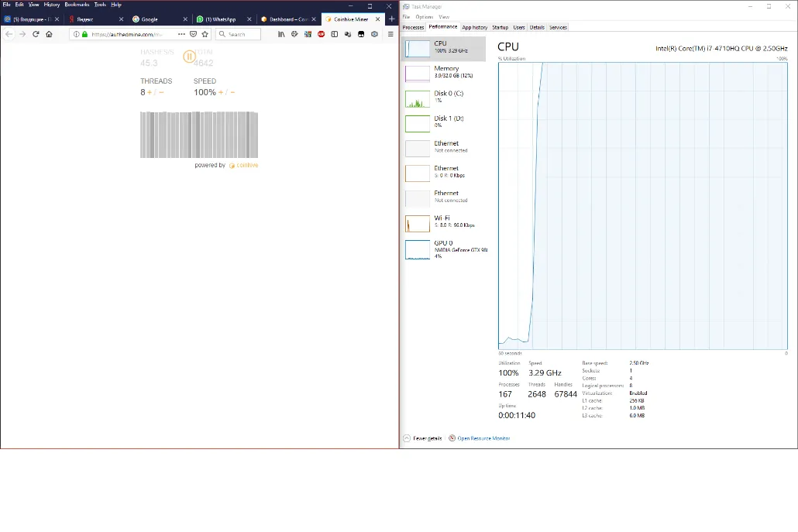The height and width of the screenshot is (532, 798).
Task: Click the Firefox back arrow
Action: pyautogui.click(x=9, y=34)
